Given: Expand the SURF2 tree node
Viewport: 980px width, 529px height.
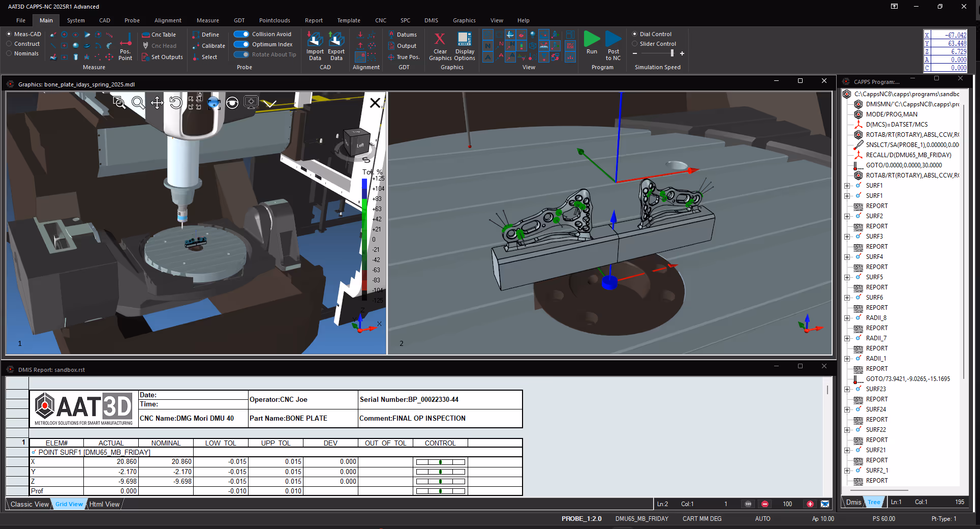Looking at the screenshot, I should [x=847, y=216].
